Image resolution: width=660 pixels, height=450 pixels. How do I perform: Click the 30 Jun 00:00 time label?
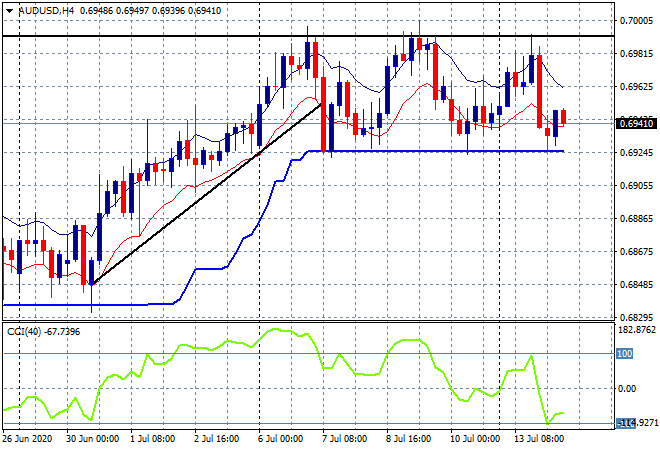click(93, 439)
